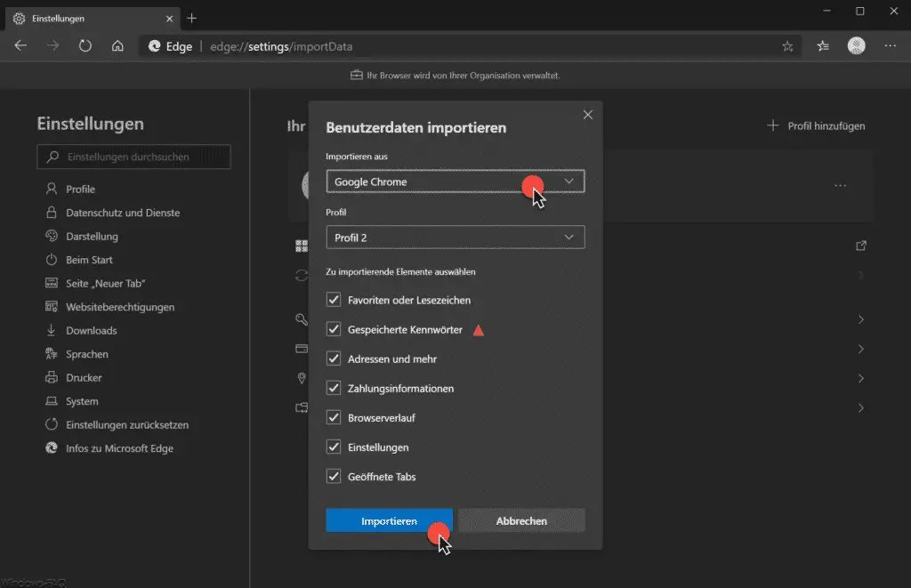The image size is (911, 588).
Task: Click the Importieren button
Action: pos(390,520)
